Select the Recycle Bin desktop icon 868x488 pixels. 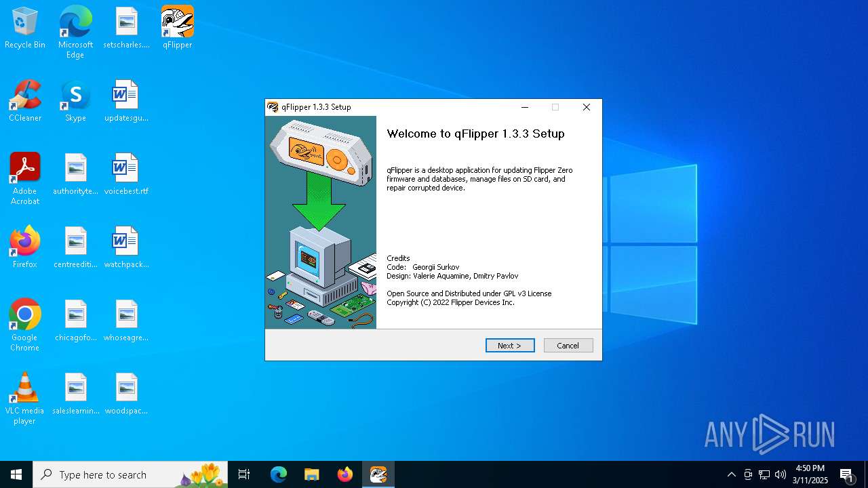click(x=25, y=28)
